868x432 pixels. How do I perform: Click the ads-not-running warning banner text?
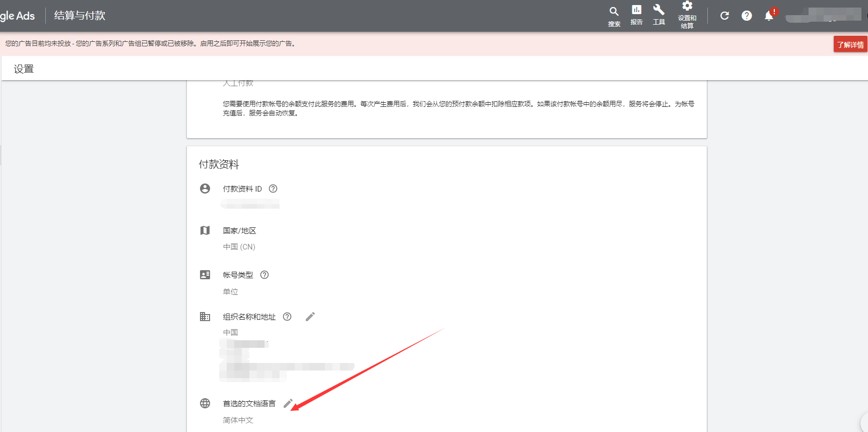click(151, 44)
